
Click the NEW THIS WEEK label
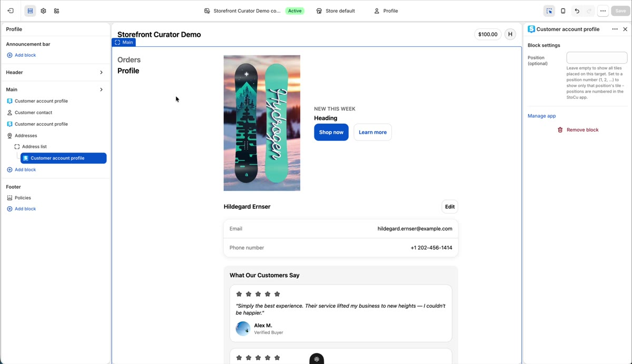[335, 109]
